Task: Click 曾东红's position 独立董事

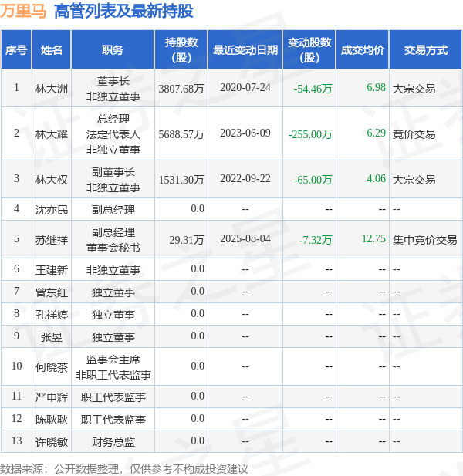Action: 113,292
